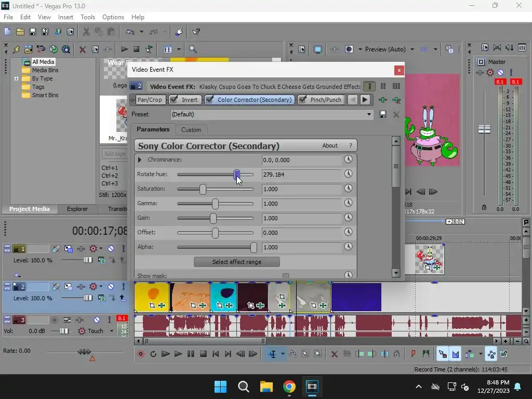The width and height of the screenshot is (532, 399).
Task: Click the Remove Selected Plug-In icon
Action: pyautogui.click(x=396, y=100)
